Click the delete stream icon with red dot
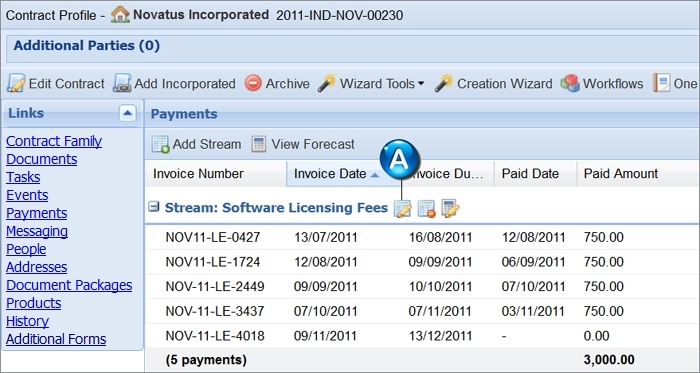The height and width of the screenshot is (373, 700). click(426, 208)
